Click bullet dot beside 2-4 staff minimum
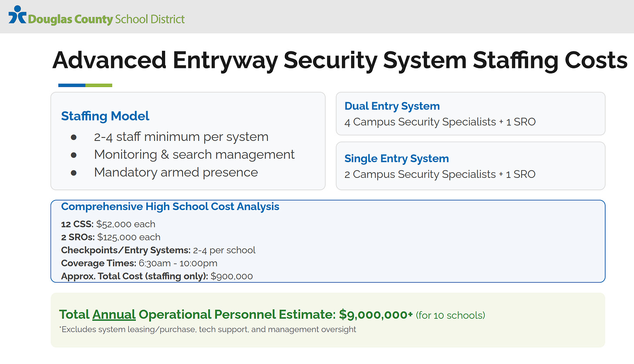Screen dimensions: 634x364 (74, 137)
